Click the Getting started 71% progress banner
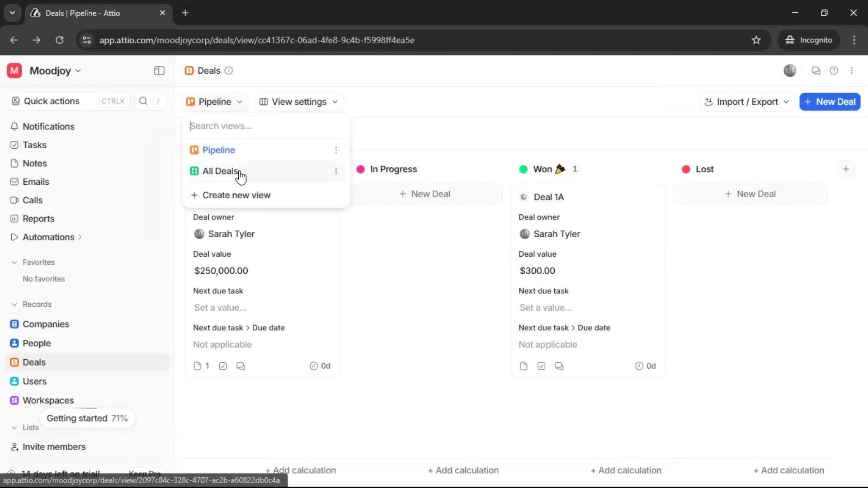 87,418
